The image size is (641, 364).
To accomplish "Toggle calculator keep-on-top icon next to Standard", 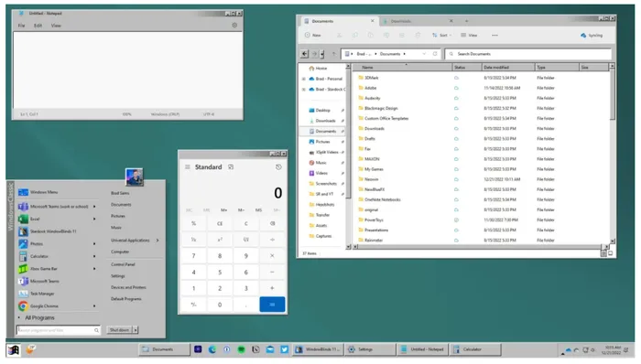I will (231, 166).
